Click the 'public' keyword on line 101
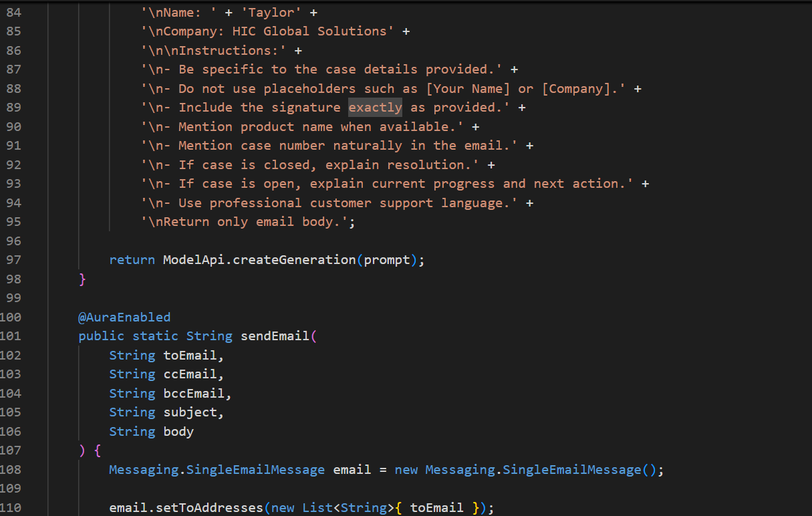 coord(102,336)
